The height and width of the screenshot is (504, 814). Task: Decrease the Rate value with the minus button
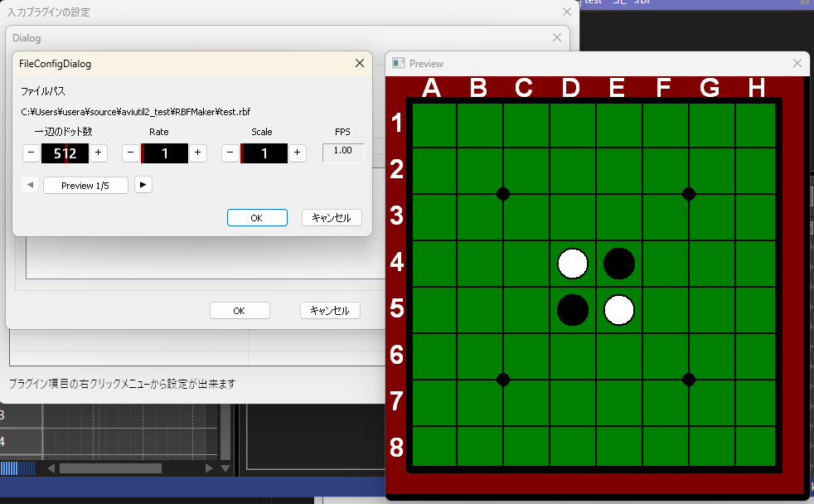tap(131, 153)
